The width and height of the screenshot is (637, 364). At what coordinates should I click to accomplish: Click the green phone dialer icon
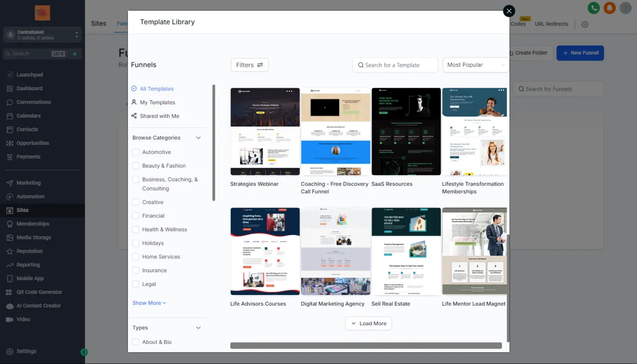pos(593,8)
